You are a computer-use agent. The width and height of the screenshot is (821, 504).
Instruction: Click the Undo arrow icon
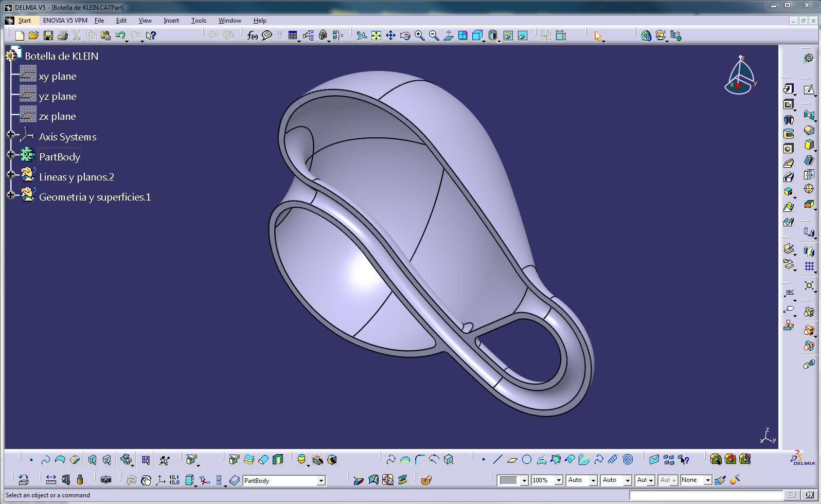click(120, 35)
